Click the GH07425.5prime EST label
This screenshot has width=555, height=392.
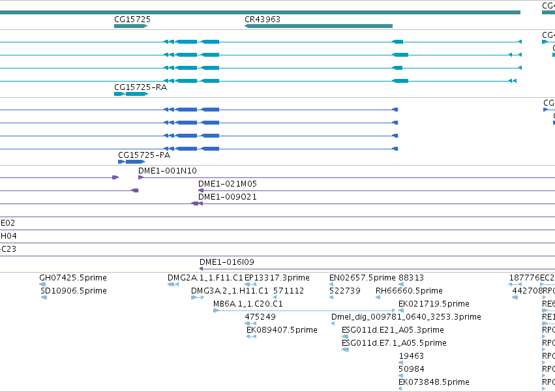coord(73,278)
